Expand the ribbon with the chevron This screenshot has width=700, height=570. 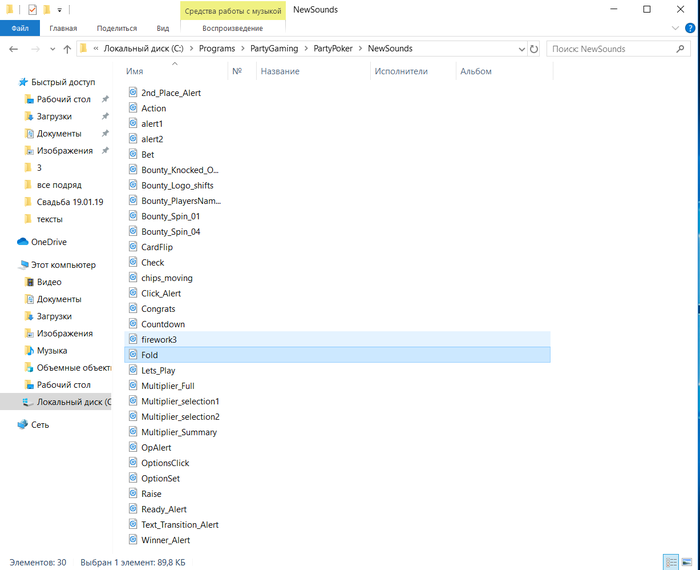[x=675, y=28]
